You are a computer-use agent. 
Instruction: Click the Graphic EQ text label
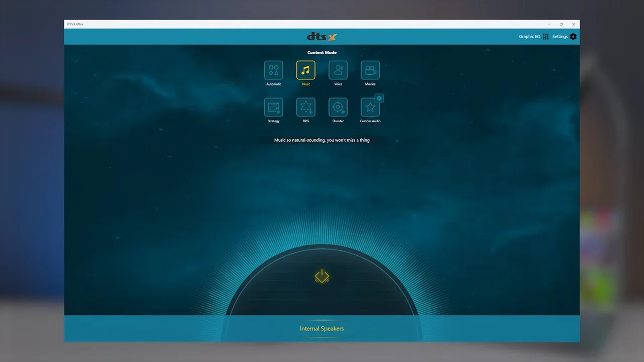[530, 37]
